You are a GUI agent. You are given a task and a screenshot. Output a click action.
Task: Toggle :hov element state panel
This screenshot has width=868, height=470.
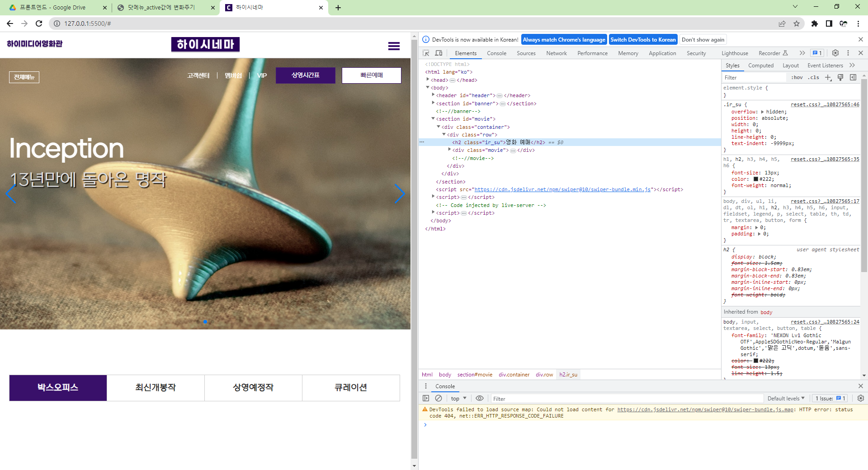tap(797, 77)
